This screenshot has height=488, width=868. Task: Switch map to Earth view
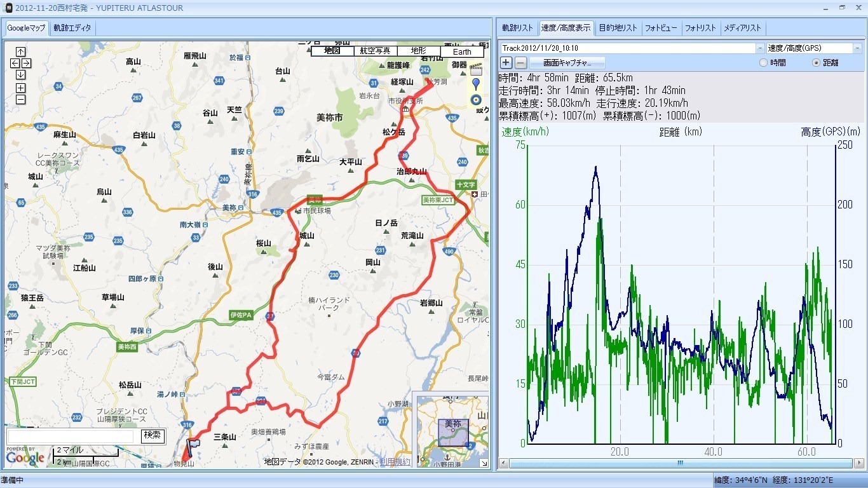(462, 51)
